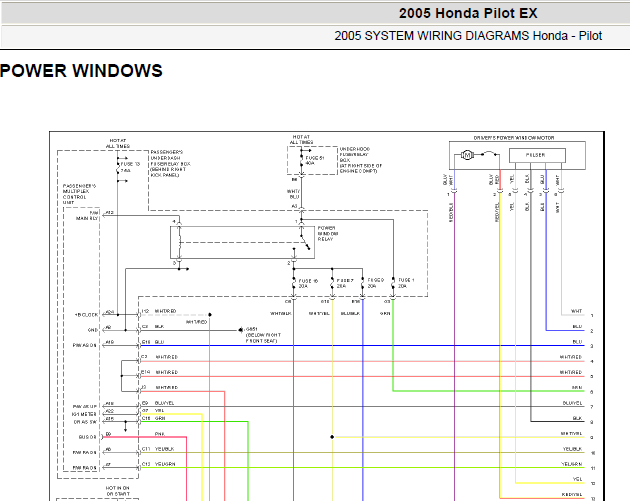Click 'HOT AT ALL TIMES' above Fuse 13

click(x=118, y=143)
